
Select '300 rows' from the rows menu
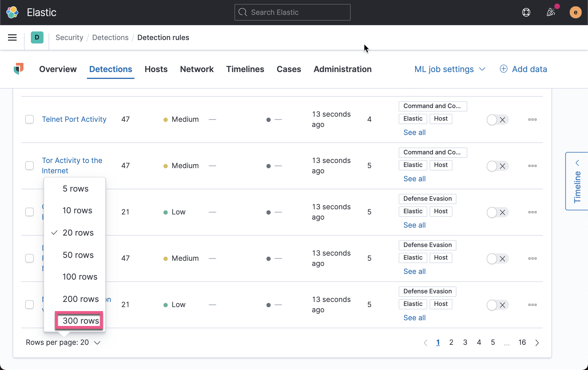pyautogui.click(x=80, y=321)
